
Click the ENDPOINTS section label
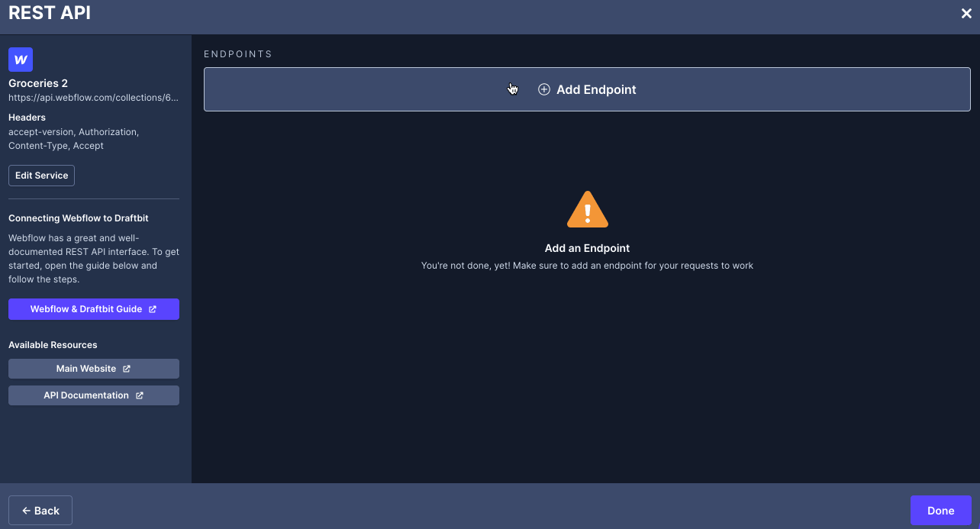click(x=238, y=54)
